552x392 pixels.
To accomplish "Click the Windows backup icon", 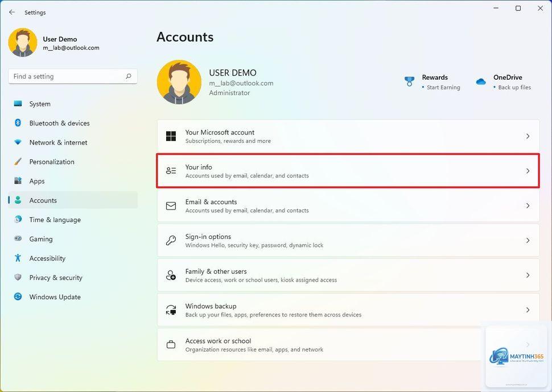I will coord(171,310).
